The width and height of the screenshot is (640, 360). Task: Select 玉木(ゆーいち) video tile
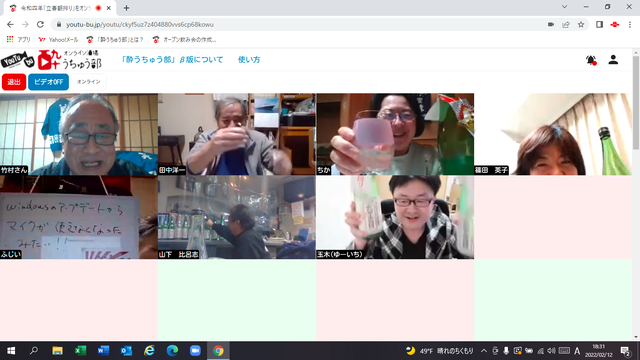tap(395, 218)
